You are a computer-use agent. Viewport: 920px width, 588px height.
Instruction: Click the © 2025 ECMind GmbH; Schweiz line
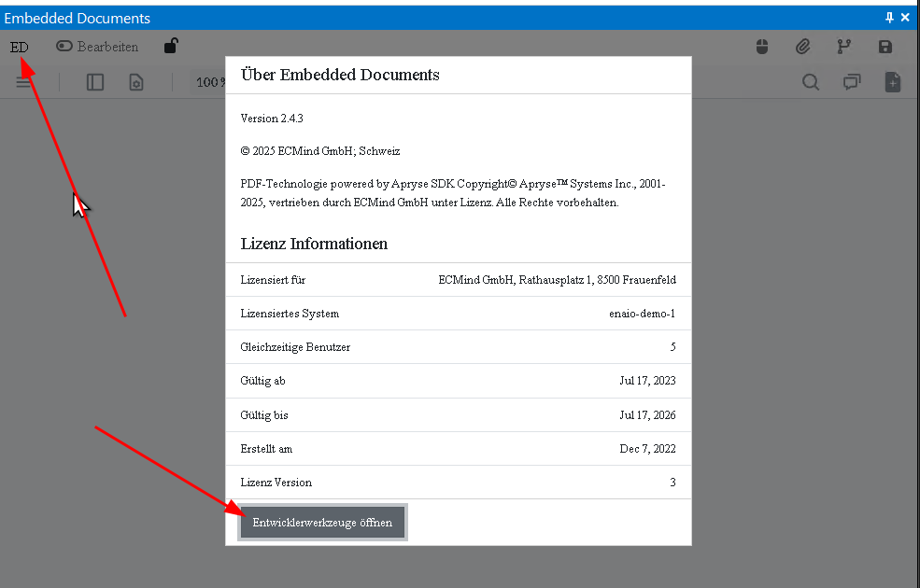coord(320,151)
